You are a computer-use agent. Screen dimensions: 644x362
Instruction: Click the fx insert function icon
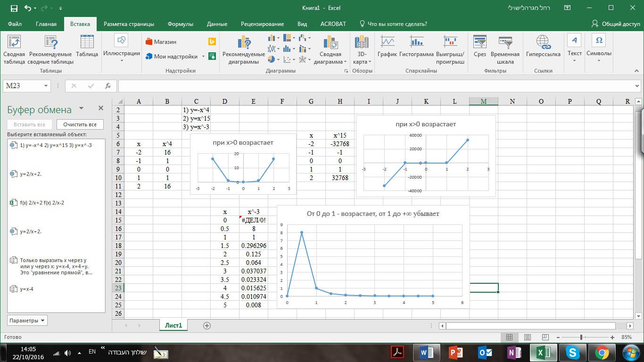(x=108, y=86)
